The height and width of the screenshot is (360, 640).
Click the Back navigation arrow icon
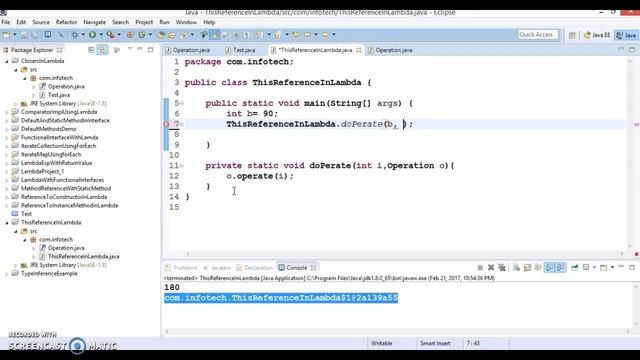coord(307,35)
